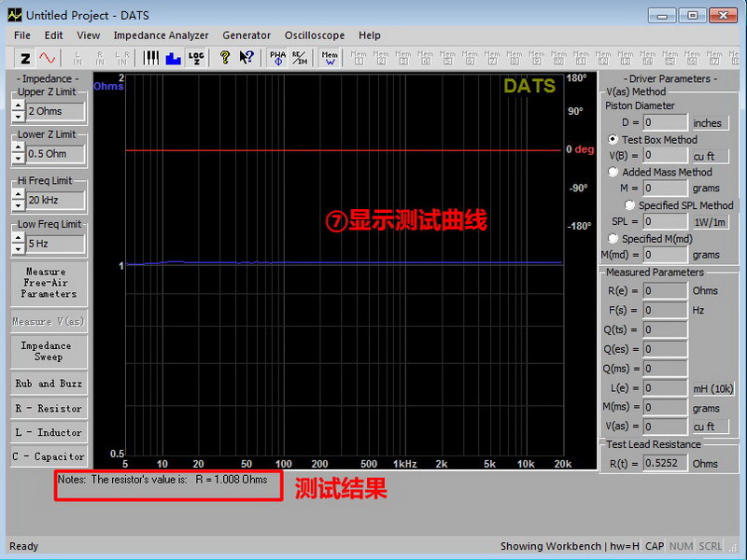Switch to the red sine wave generator icon
The width and height of the screenshot is (747, 560).
(47, 58)
